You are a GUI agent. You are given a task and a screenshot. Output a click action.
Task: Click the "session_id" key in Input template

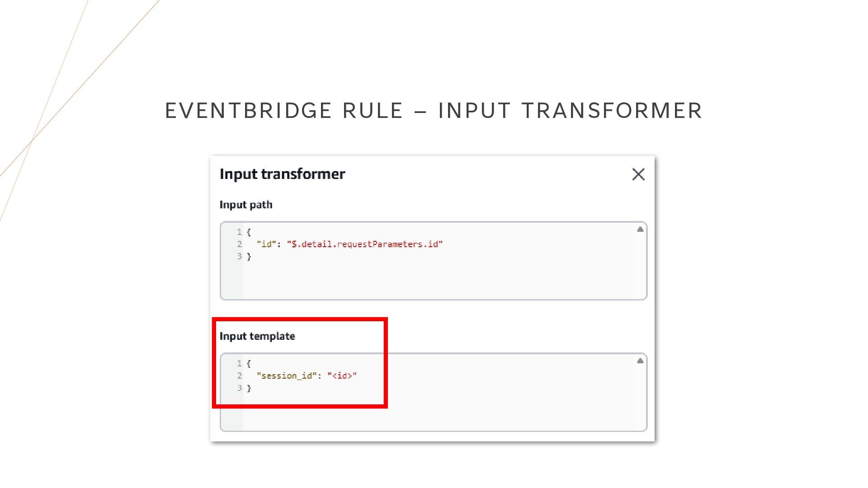(x=287, y=376)
